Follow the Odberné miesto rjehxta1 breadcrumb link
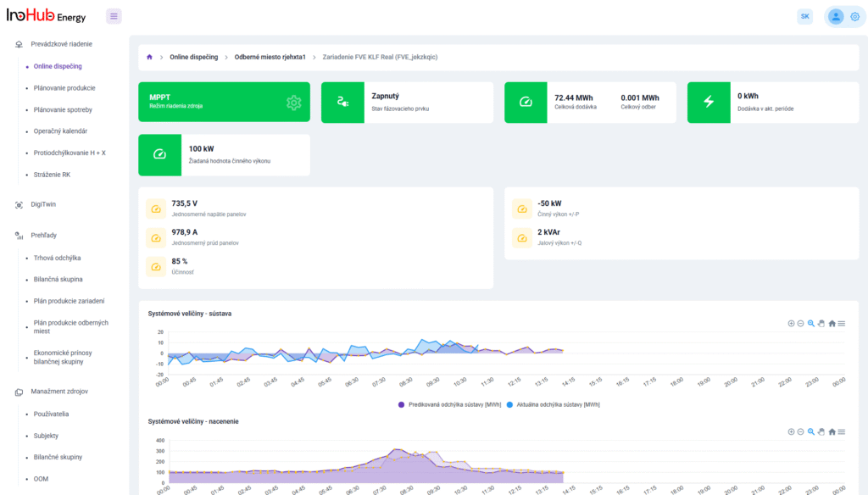Screen dimensions: 868x495 coord(269,57)
